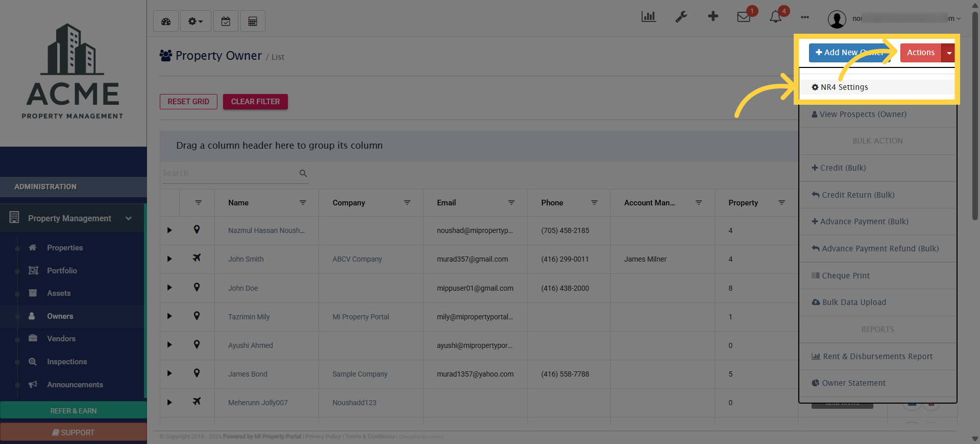Screen dimensions: 980x444
Task: Choose Credit (Bulk) action
Action: (x=877, y=168)
